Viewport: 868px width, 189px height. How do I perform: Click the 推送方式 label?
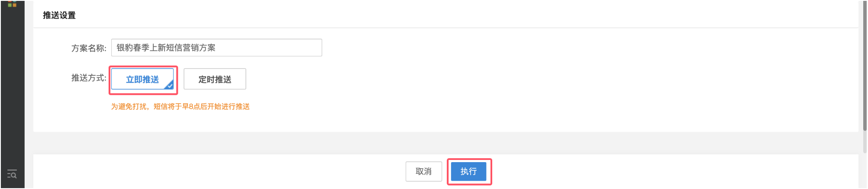[x=89, y=78]
